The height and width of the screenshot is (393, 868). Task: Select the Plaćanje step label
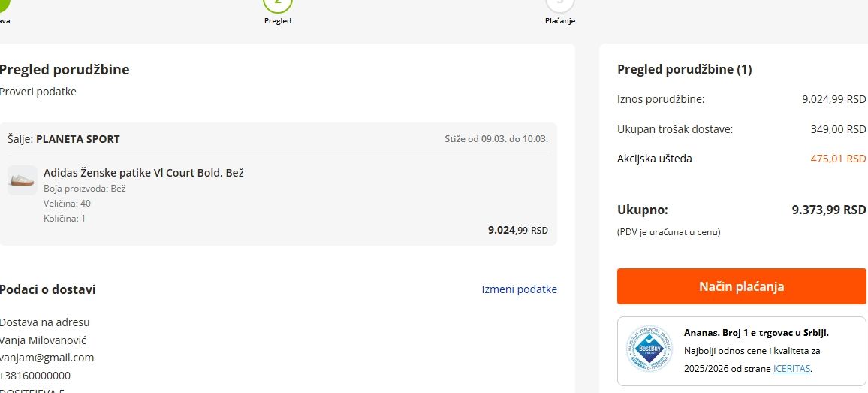point(560,21)
